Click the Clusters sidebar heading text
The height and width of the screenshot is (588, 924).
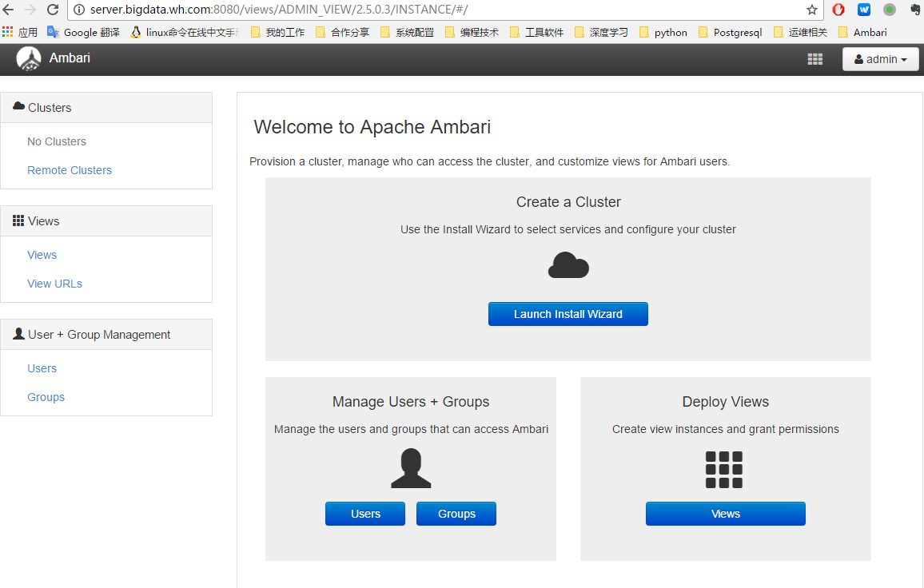tap(50, 108)
